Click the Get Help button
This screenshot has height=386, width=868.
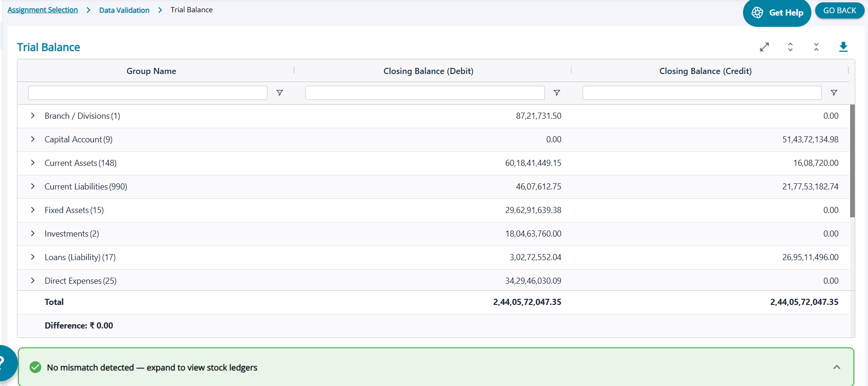click(x=777, y=13)
